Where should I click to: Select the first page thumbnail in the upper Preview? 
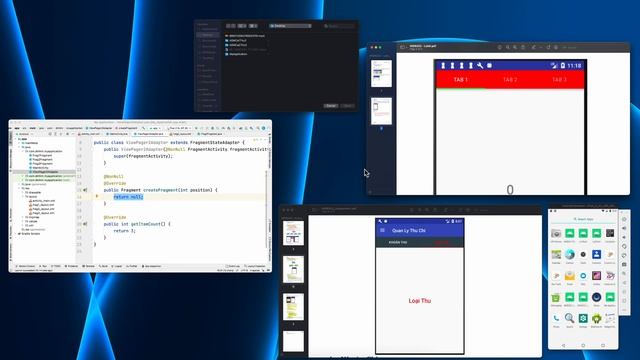pos(381,73)
